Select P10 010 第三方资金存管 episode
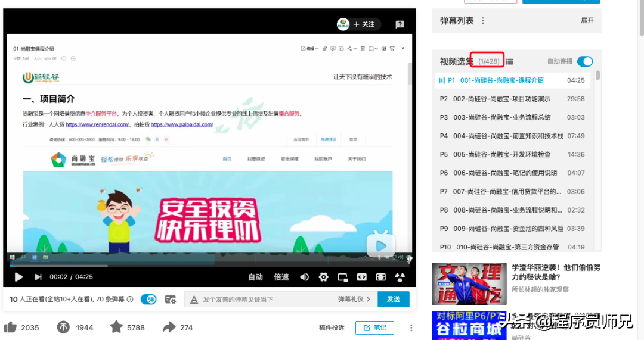The height and width of the screenshot is (340, 644). pos(513,247)
